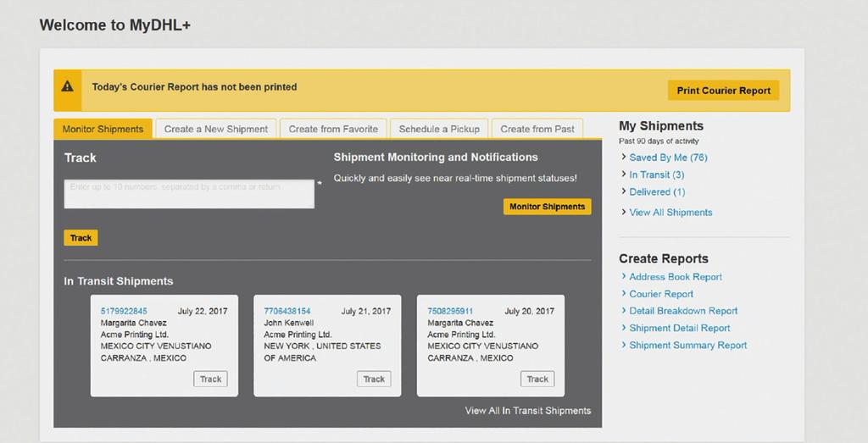This screenshot has width=868, height=443.
Task: Click the yellow Monitor Shipments button
Action: [547, 207]
